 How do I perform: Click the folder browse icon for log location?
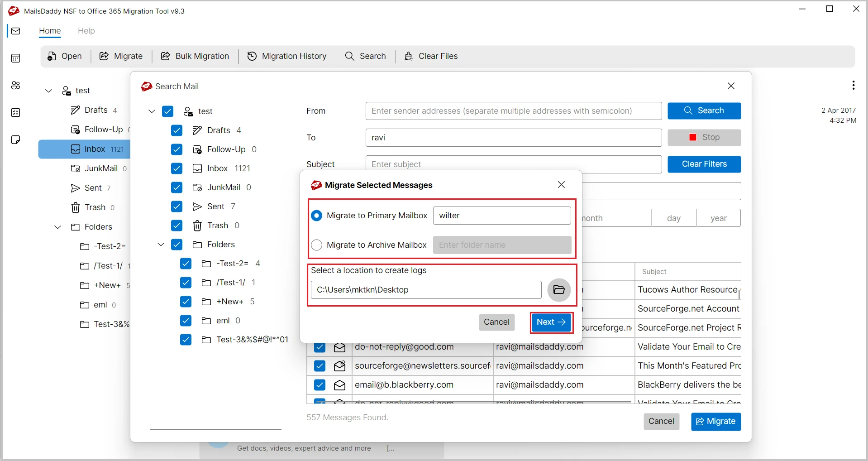559,290
